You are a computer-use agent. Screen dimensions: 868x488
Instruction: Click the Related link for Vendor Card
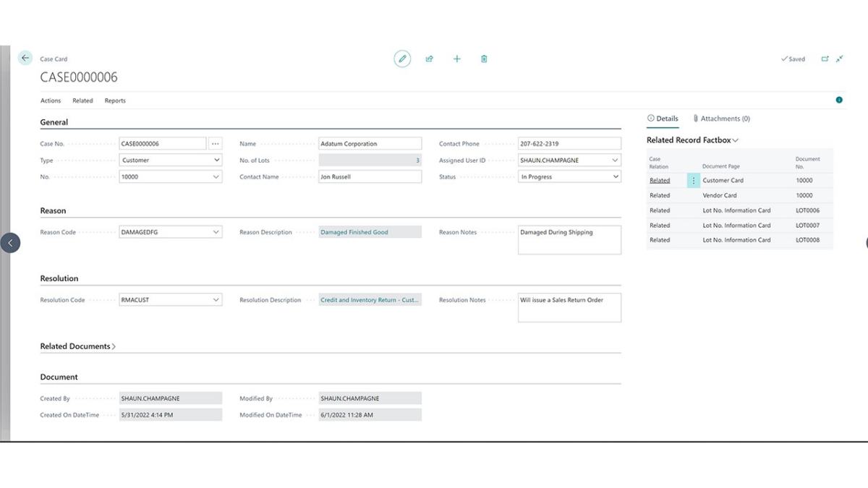pyautogui.click(x=660, y=195)
